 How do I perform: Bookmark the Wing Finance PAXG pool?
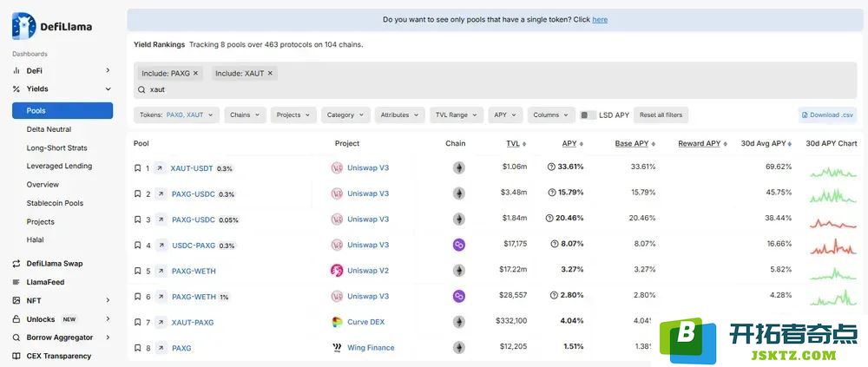point(137,348)
